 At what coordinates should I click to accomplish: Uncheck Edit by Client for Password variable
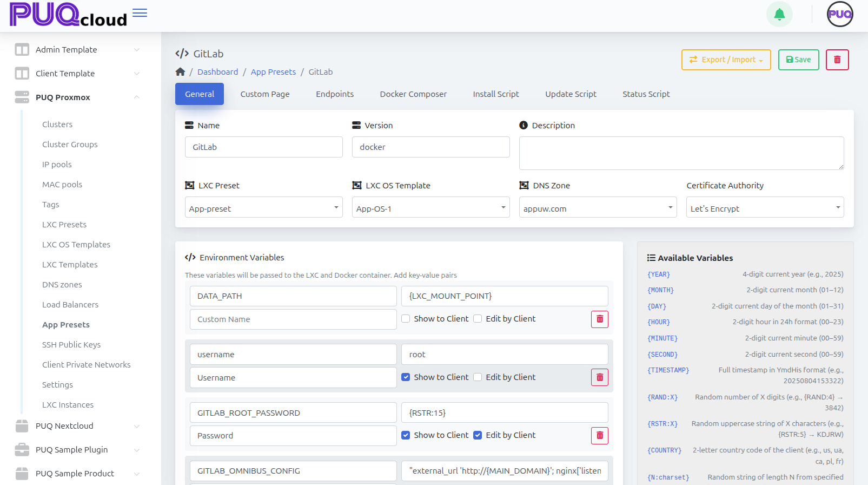[478, 435]
